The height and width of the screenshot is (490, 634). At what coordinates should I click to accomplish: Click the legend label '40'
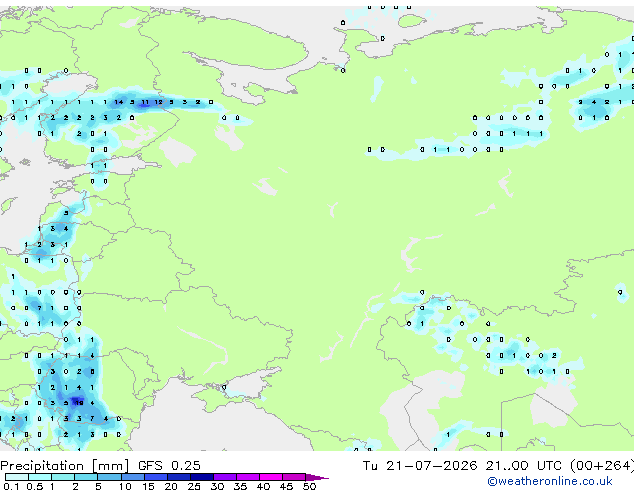point(263,486)
